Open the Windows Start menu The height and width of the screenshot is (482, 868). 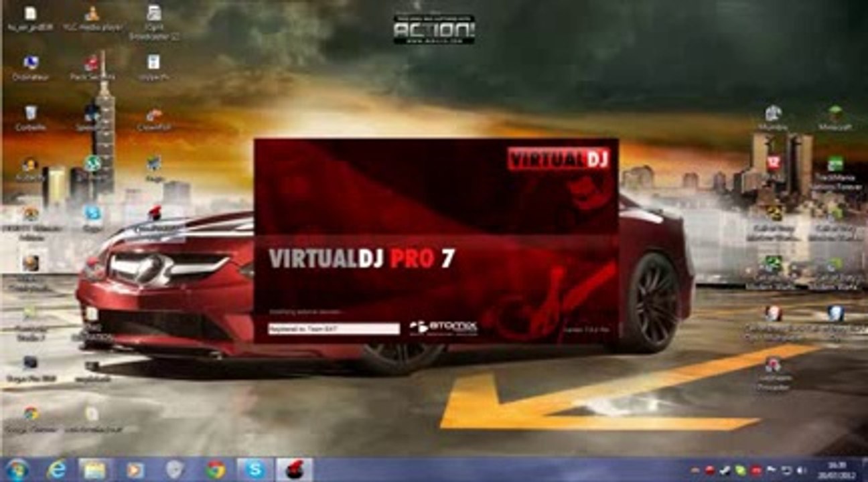(17, 469)
